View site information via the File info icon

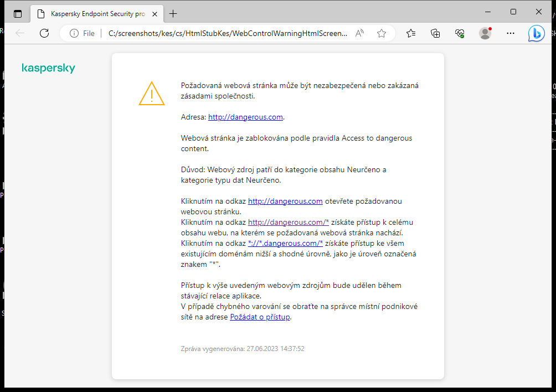click(x=83, y=33)
